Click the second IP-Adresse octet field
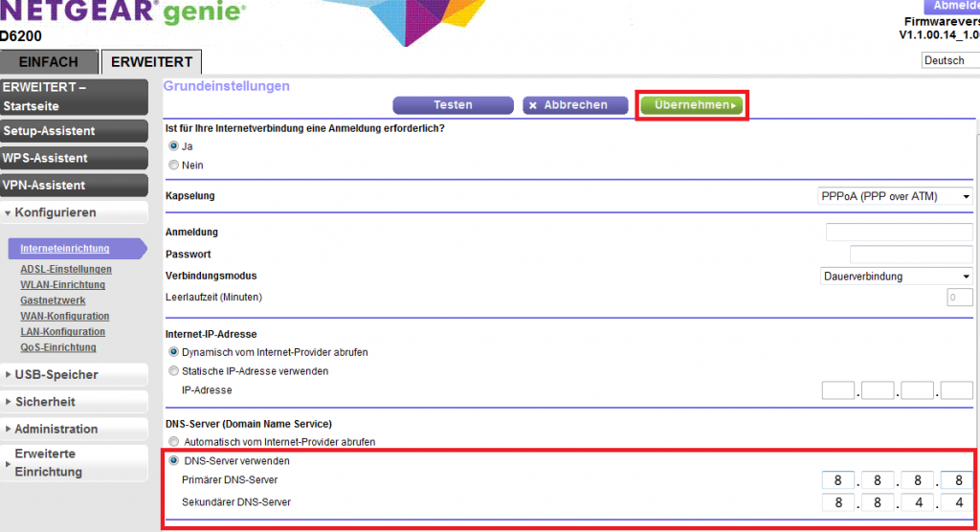The width and height of the screenshot is (980, 532). pos(878,390)
